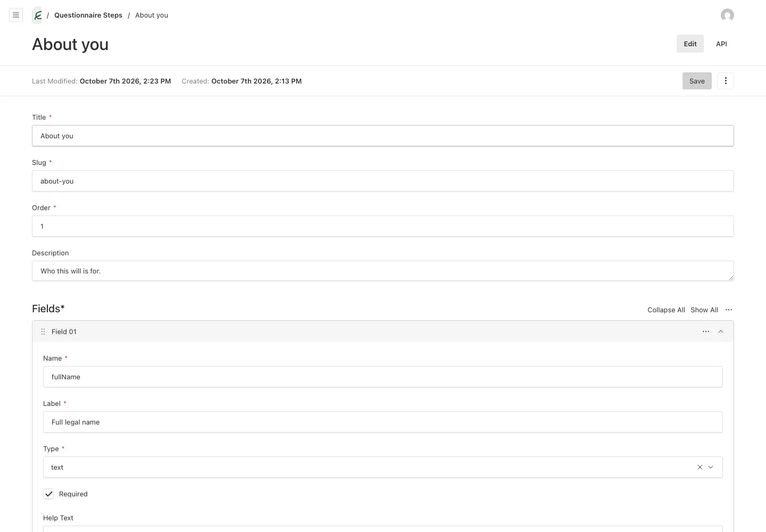
Task: Click the Save button
Action: tap(697, 81)
